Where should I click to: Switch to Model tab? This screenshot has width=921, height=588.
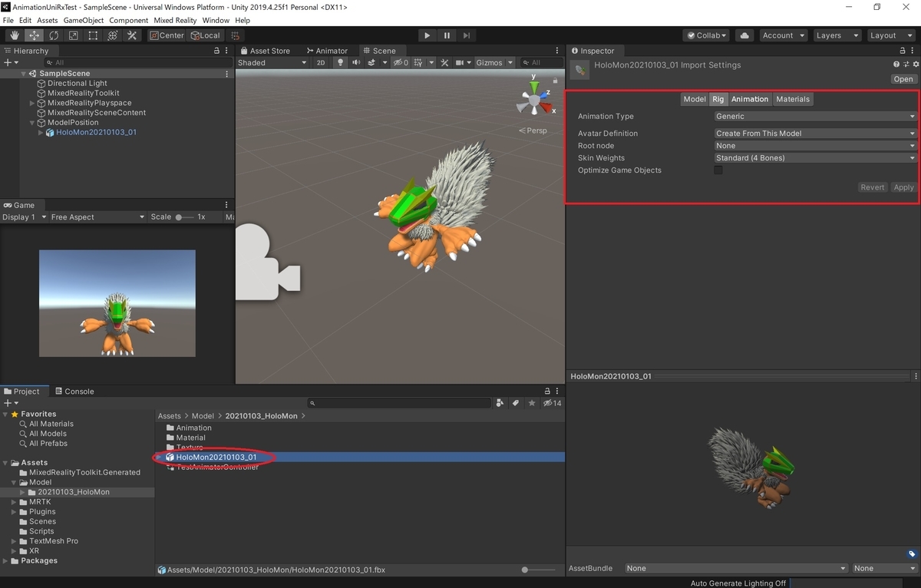pyautogui.click(x=695, y=99)
